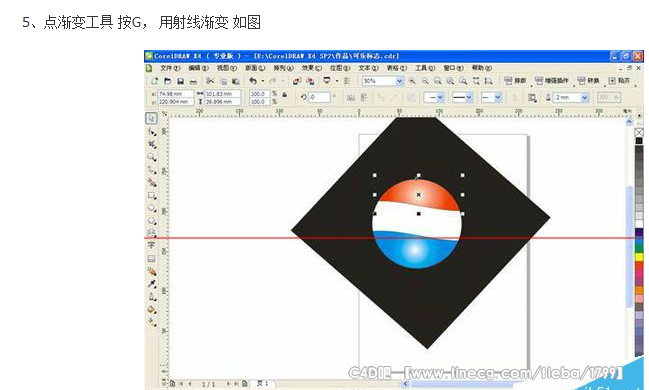The image size is (649, 390).
Task: Select the Rectangle tool in the toolbox
Action: (151, 195)
